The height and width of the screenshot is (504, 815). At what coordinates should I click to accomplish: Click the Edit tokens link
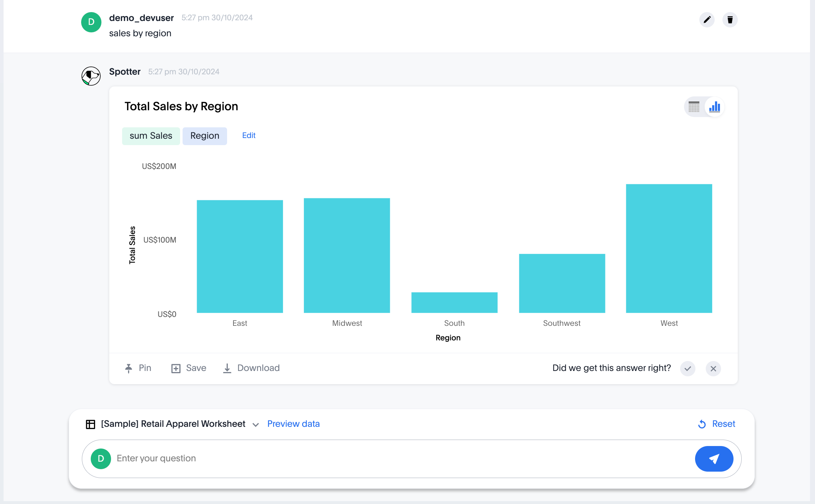(x=248, y=136)
